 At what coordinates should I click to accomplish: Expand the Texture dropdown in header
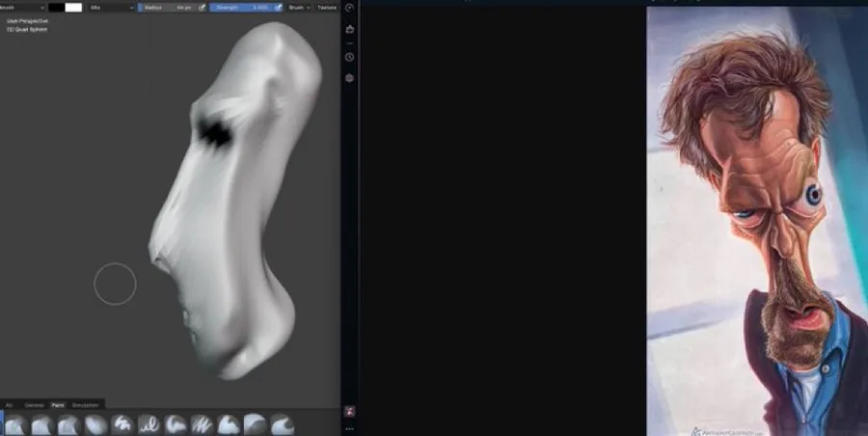click(x=328, y=8)
